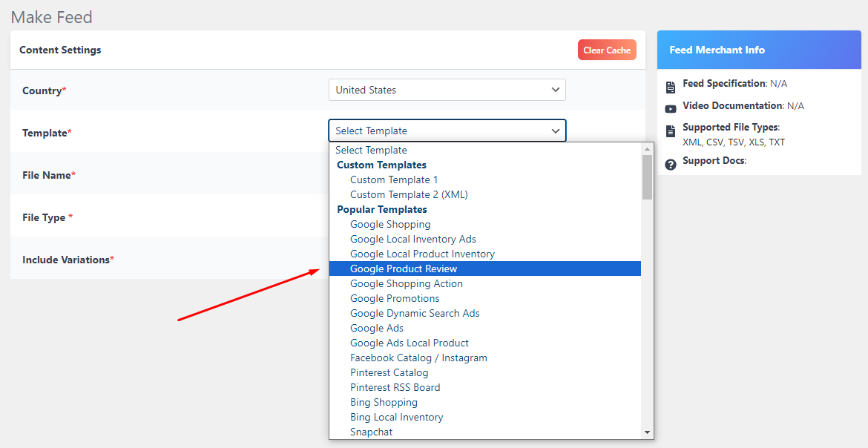Click the Video Documentation YouTube icon
Screen dimensions: 868x448
click(x=671, y=105)
